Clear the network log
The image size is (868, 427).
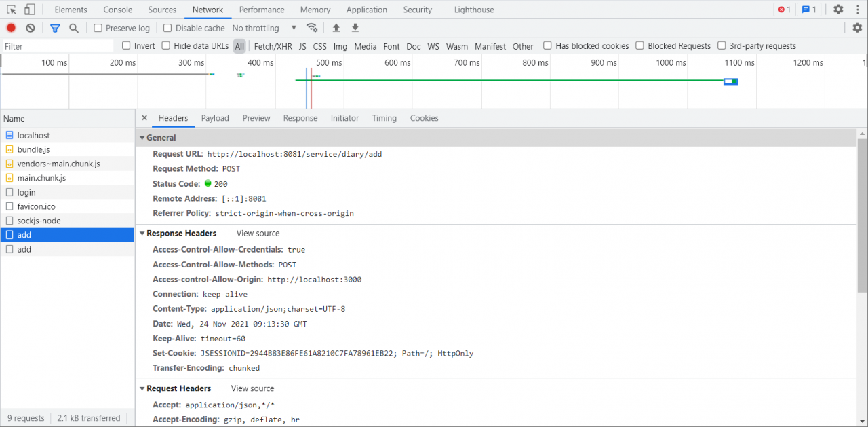click(x=31, y=28)
